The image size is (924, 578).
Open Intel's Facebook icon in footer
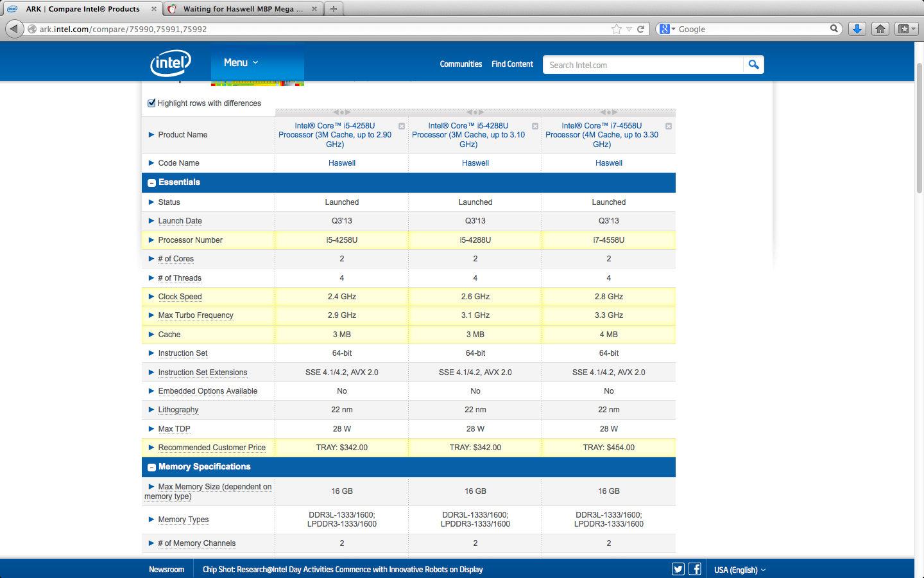click(x=695, y=569)
